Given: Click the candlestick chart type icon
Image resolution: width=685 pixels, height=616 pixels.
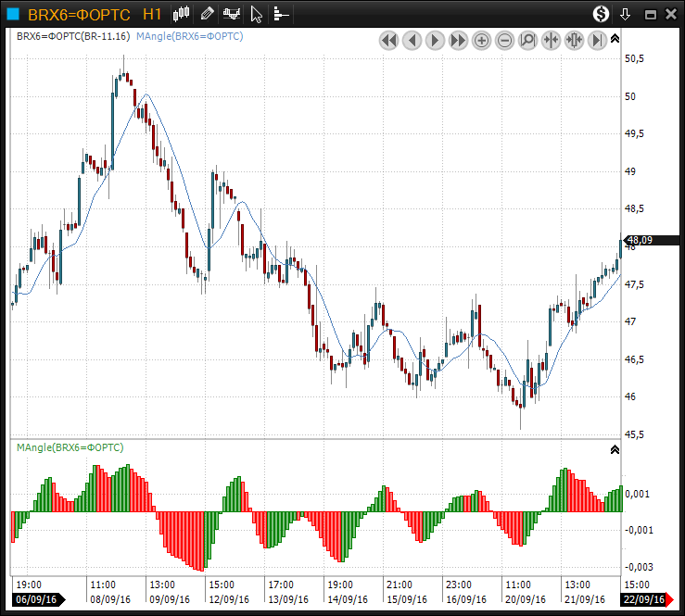Looking at the screenshot, I should coord(182,14).
